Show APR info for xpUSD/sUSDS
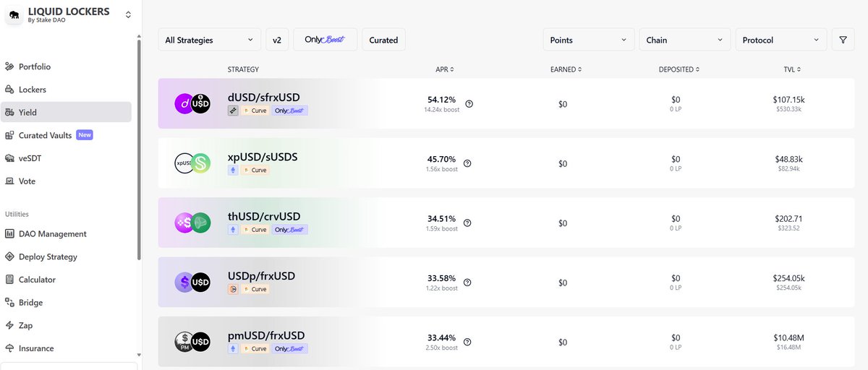 click(469, 163)
